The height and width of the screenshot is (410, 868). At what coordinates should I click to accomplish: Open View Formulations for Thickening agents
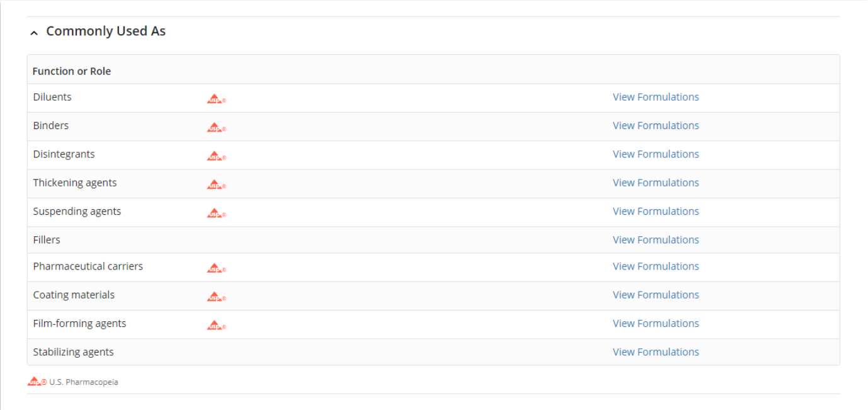[656, 183]
